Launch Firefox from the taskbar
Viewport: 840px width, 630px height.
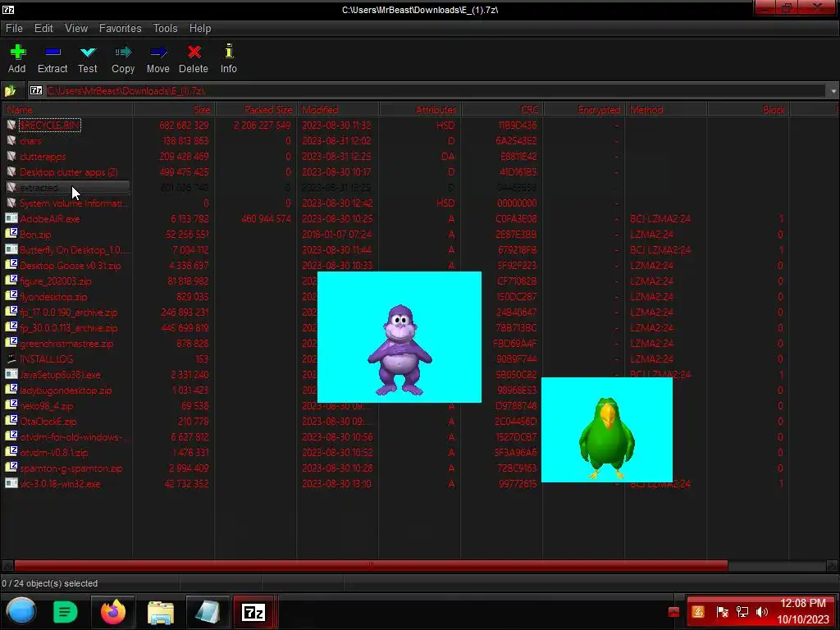(x=113, y=612)
